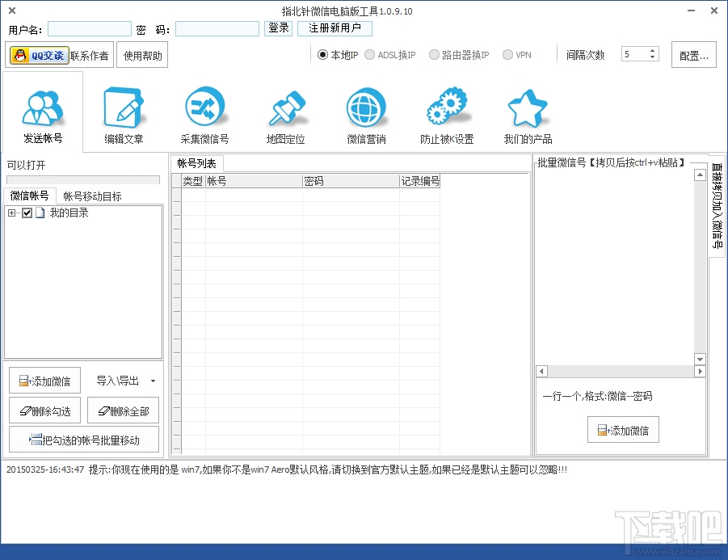This screenshot has height=560, width=728.
Task: Click the 注册新用户 register button
Action: [x=335, y=27]
